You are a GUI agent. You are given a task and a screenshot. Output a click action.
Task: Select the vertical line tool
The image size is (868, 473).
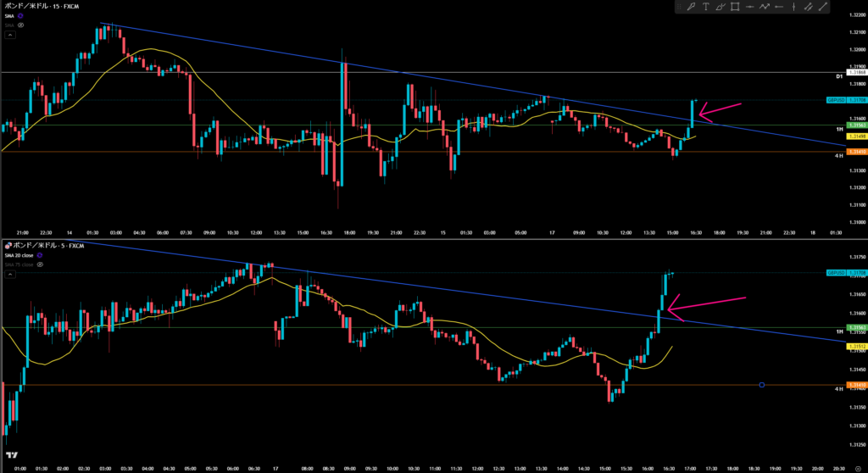coord(795,7)
